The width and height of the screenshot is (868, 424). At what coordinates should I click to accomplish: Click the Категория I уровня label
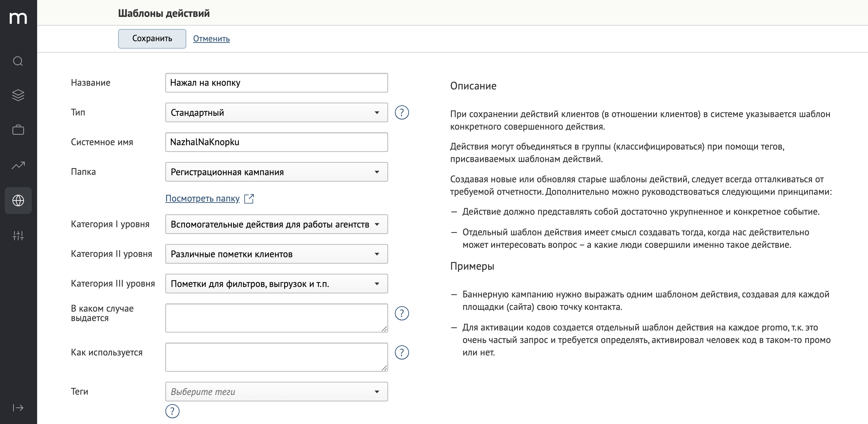coord(110,224)
